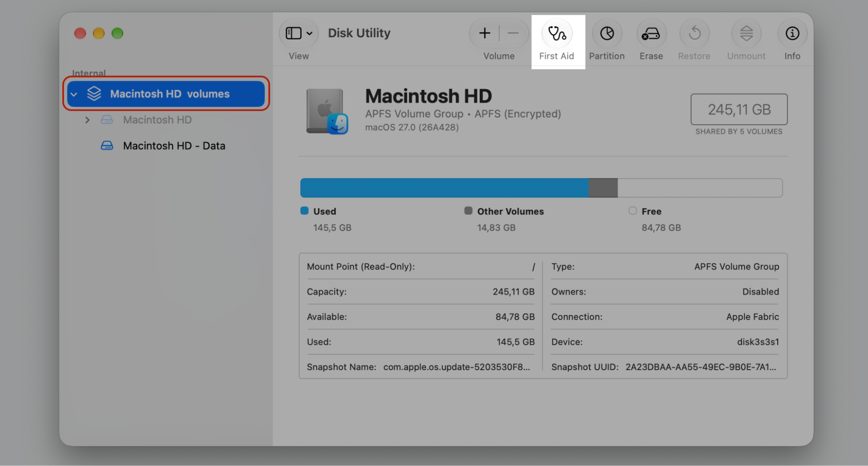Screen dimensions: 868x466
Task: Run First Aid on the disk
Action: click(x=557, y=33)
